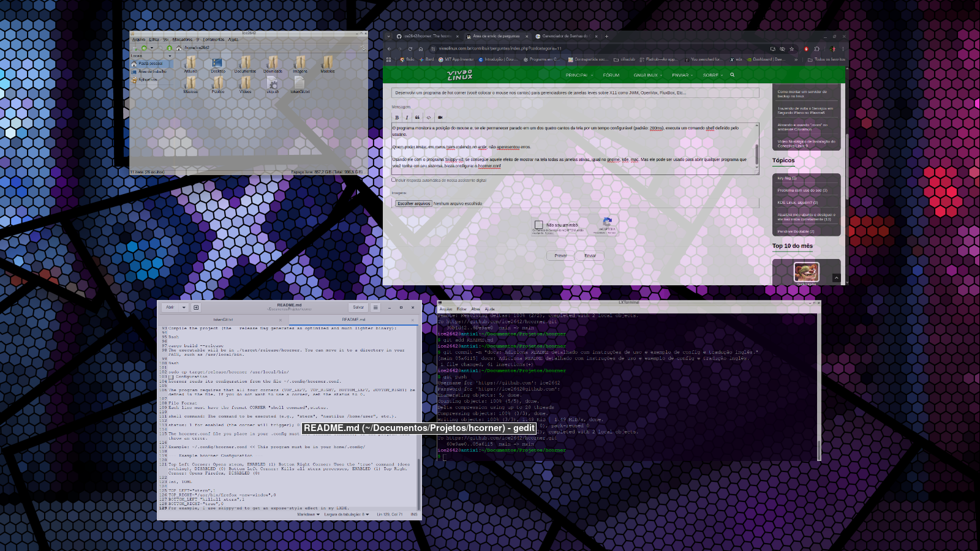Image resolution: width=980 pixels, height=551 pixels.
Task: Open the skip.sh script file
Action: point(273,84)
